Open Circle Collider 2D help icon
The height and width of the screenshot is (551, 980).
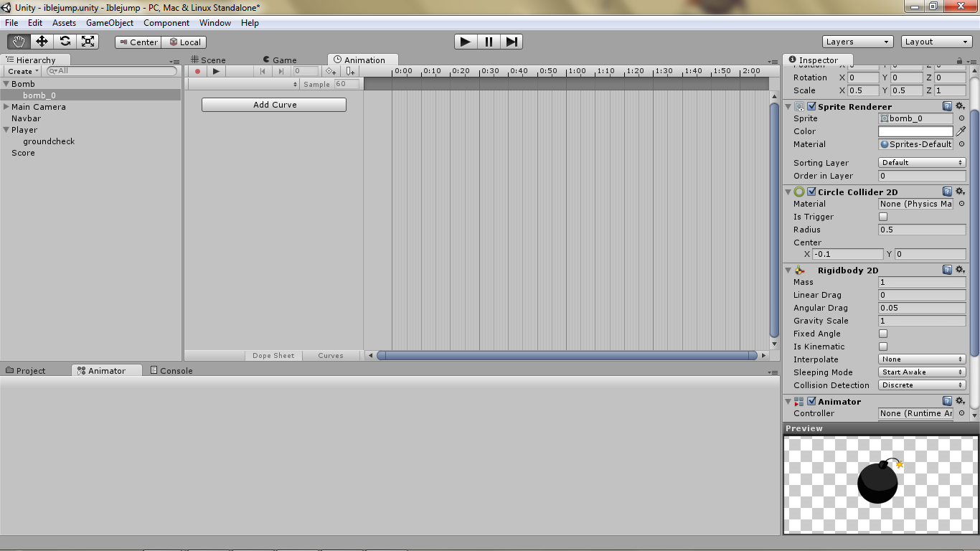pyautogui.click(x=947, y=192)
